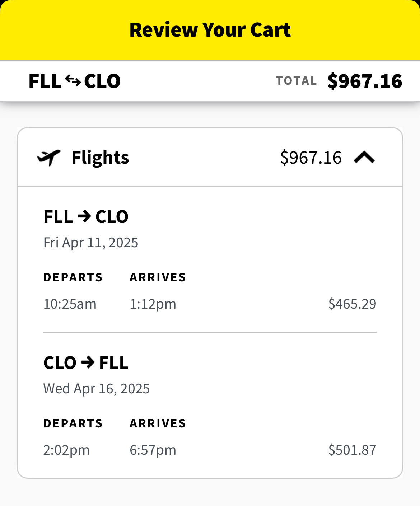Collapse the Flights section chevron
This screenshot has width=420, height=506.
coord(364,157)
